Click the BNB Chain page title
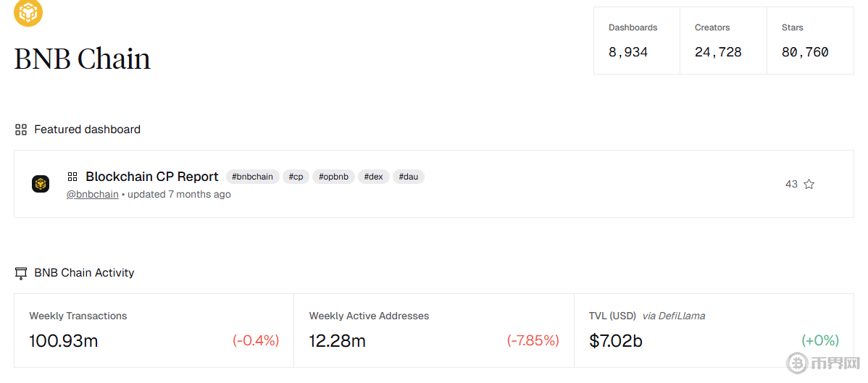The width and height of the screenshot is (868, 383). [83, 59]
